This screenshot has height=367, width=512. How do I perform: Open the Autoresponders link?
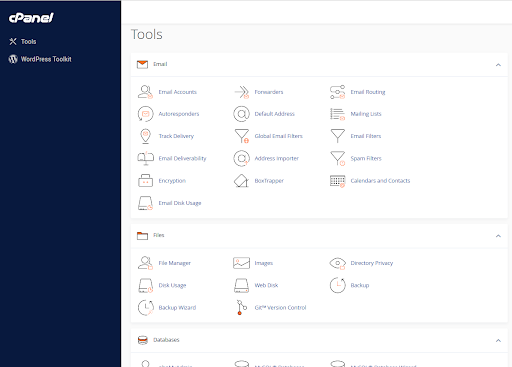click(x=179, y=114)
